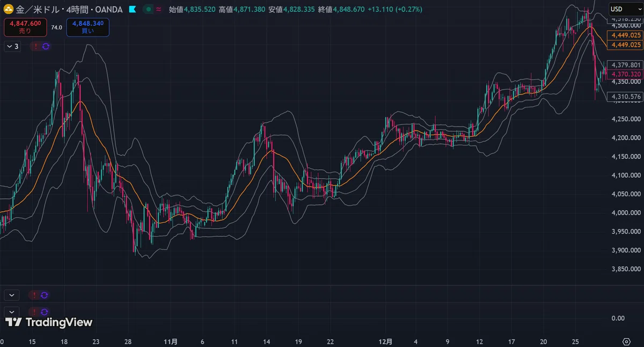Open chart settings gear at axis corner
The height and width of the screenshot is (347, 644).
(x=626, y=342)
